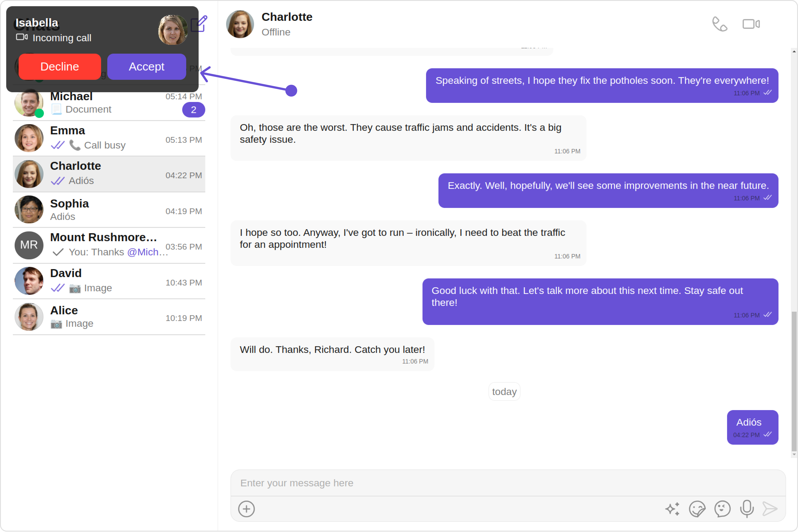Image resolution: width=798 pixels, height=532 pixels.
Task: Open the emoji picker
Action: tap(722, 509)
